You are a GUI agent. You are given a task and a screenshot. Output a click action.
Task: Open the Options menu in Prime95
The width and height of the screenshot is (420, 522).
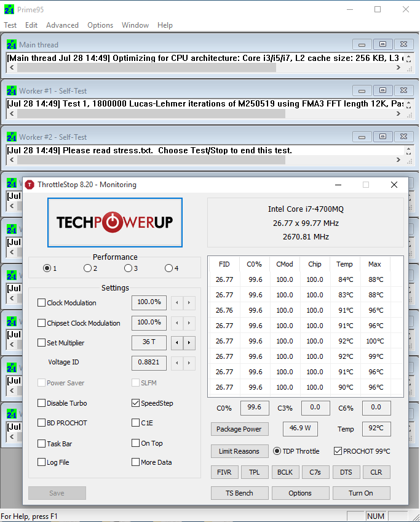click(100, 25)
